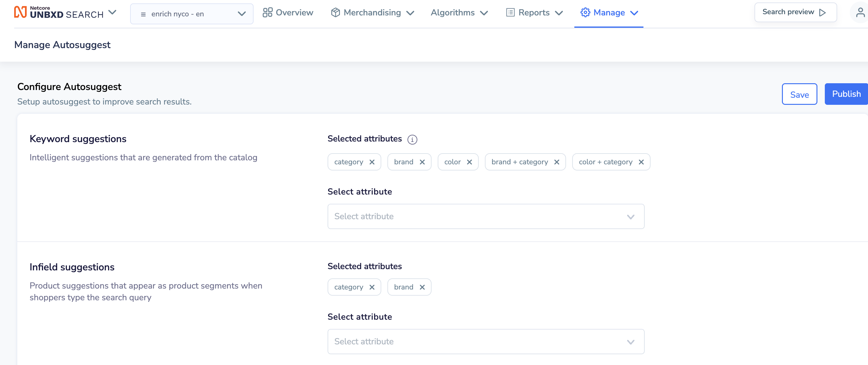Expand infield Select attribute dropdown
Screen dimensions: 868x365
click(486, 342)
